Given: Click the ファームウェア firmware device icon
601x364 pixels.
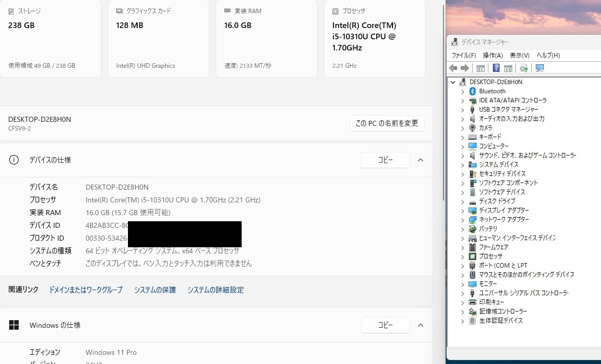Looking at the screenshot, I should [x=472, y=247].
